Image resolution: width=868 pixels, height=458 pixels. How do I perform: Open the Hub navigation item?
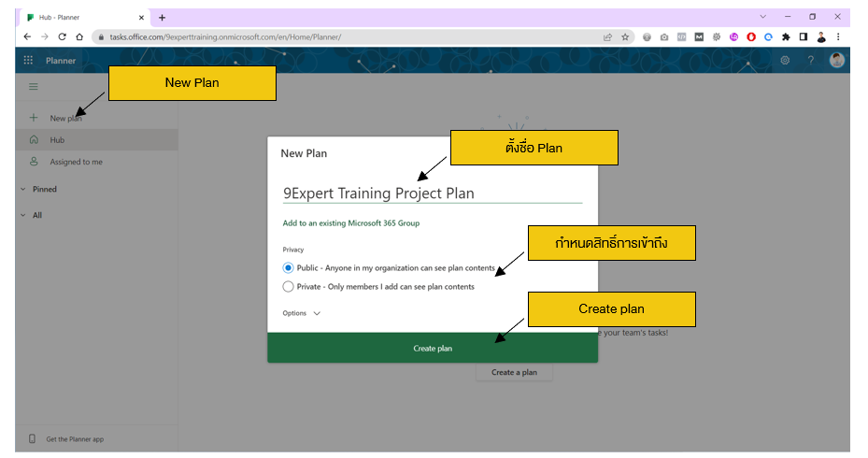[x=57, y=140]
